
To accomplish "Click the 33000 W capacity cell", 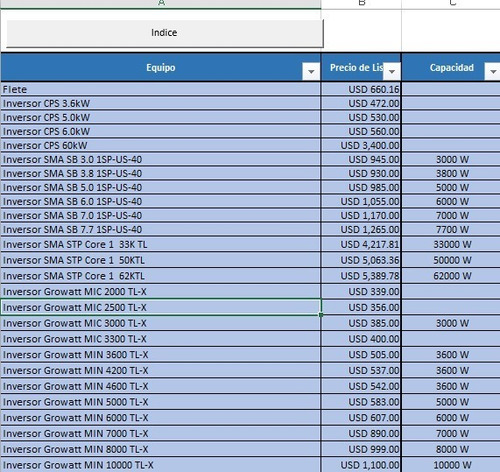I will [x=452, y=244].
